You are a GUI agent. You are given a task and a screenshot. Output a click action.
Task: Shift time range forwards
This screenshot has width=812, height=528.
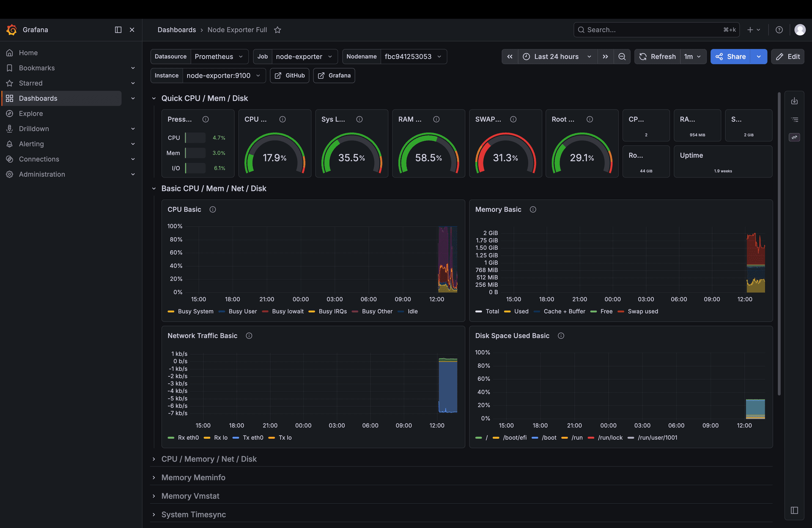point(605,57)
